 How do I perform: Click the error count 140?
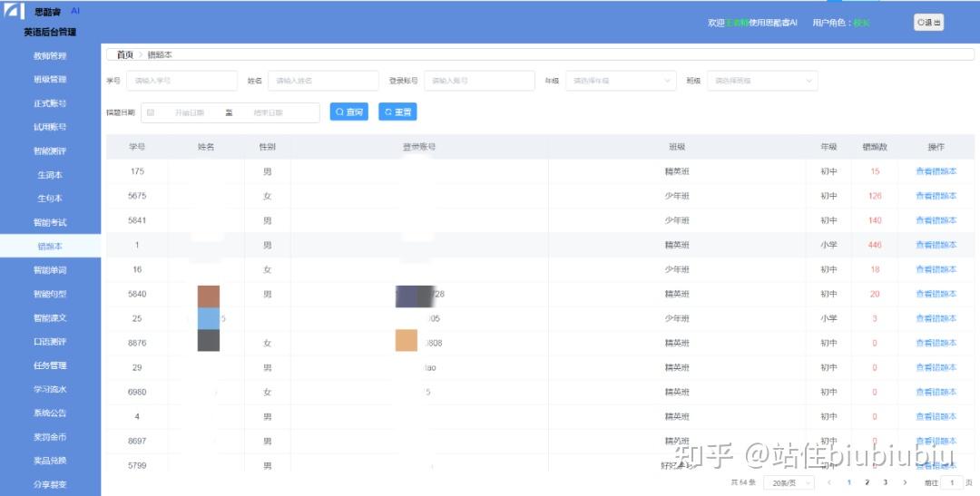[x=875, y=219]
